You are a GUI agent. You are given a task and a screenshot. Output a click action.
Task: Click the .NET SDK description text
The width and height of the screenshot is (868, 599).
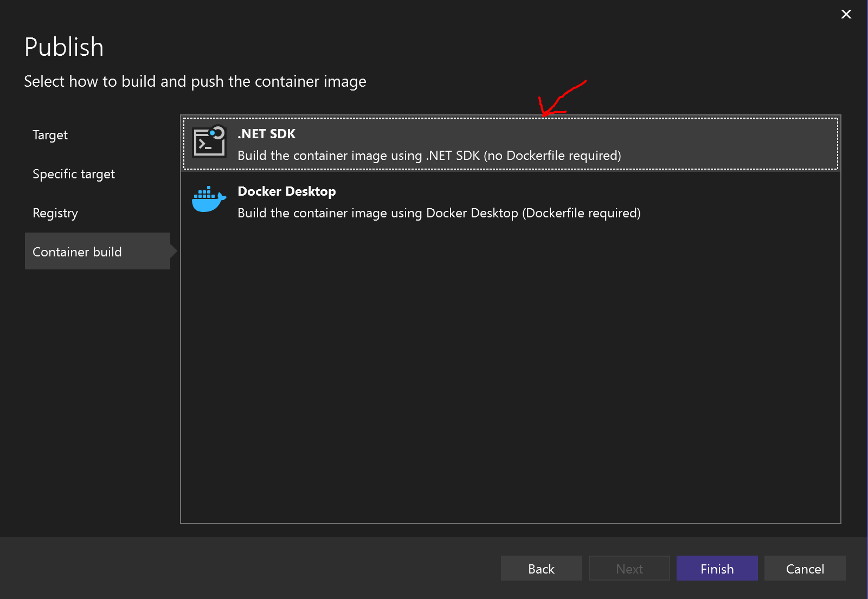(429, 156)
